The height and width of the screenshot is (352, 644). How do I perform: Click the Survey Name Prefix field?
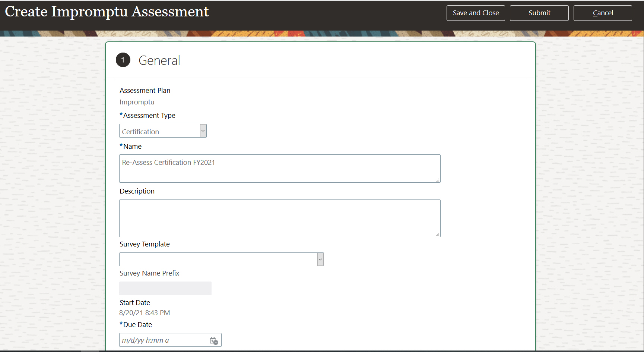coord(165,288)
